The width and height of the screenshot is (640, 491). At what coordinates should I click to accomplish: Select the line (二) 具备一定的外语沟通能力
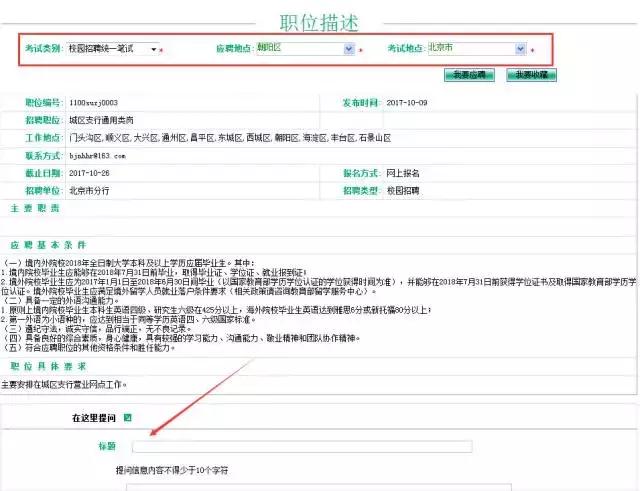click(x=60, y=301)
